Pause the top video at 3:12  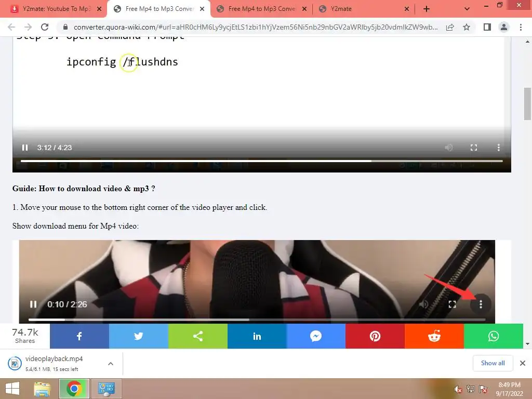coord(25,148)
